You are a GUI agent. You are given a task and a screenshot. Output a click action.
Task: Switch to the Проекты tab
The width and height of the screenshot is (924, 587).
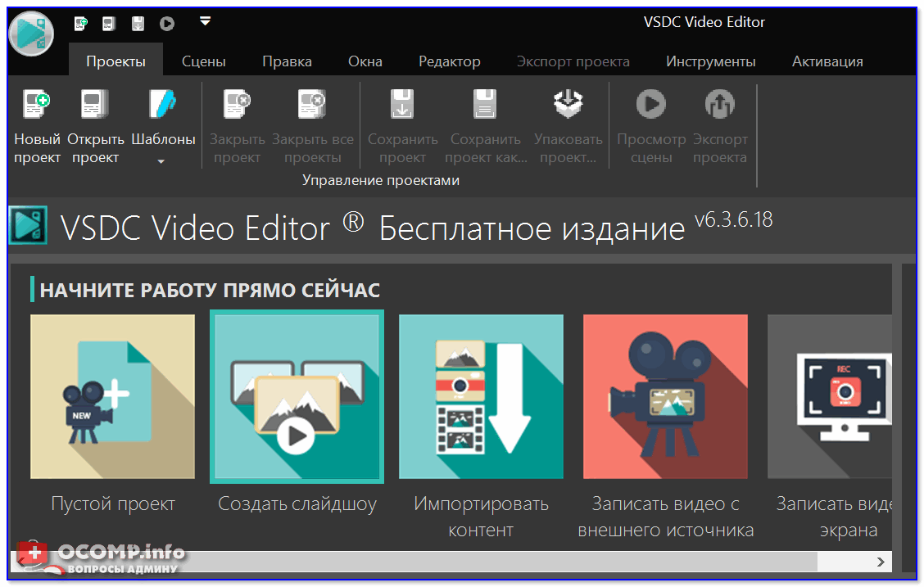(115, 61)
